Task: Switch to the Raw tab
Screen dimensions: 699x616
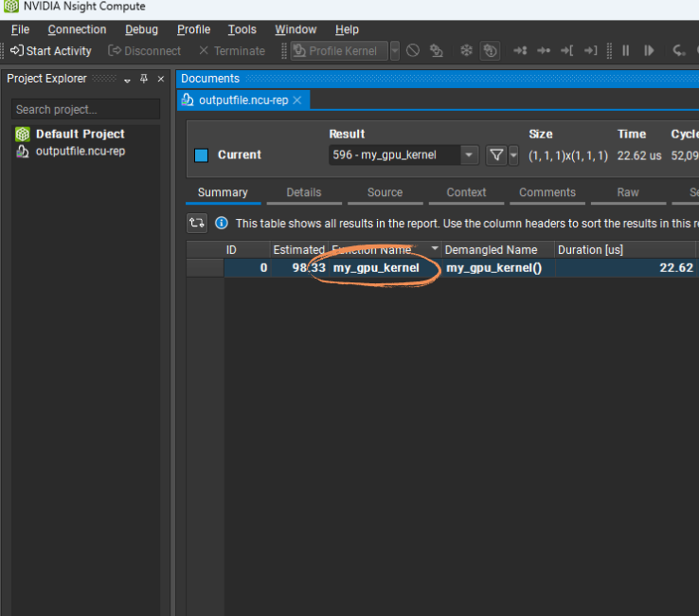Action: pos(628,192)
